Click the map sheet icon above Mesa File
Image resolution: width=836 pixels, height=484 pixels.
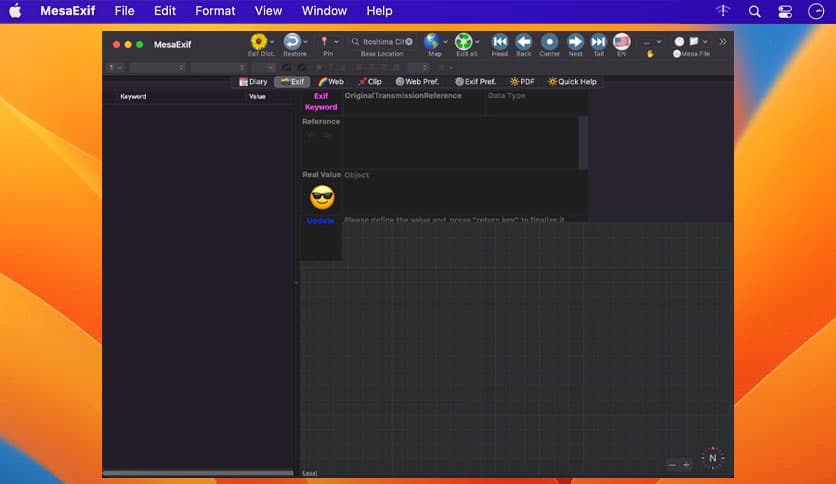[694, 41]
